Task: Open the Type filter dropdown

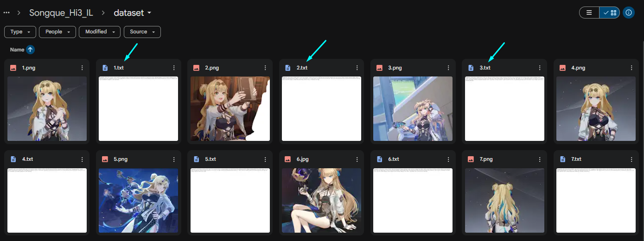Action: click(20, 32)
